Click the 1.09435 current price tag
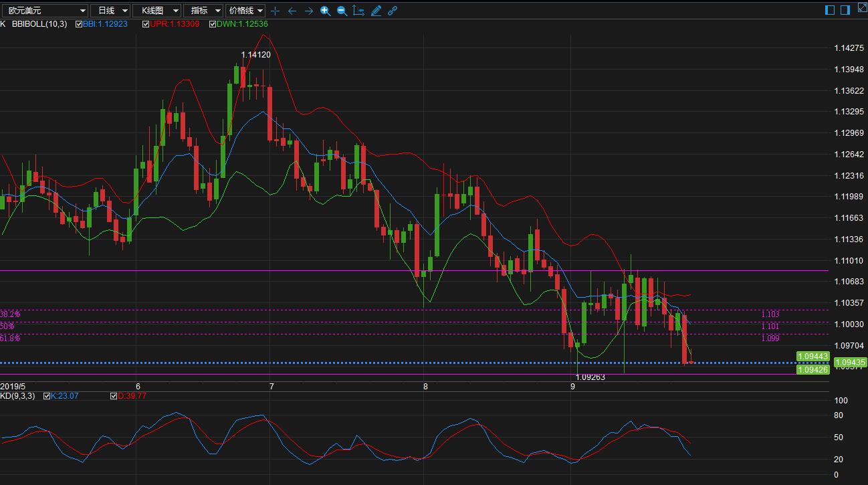The height and width of the screenshot is (485, 868). click(850, 363)
